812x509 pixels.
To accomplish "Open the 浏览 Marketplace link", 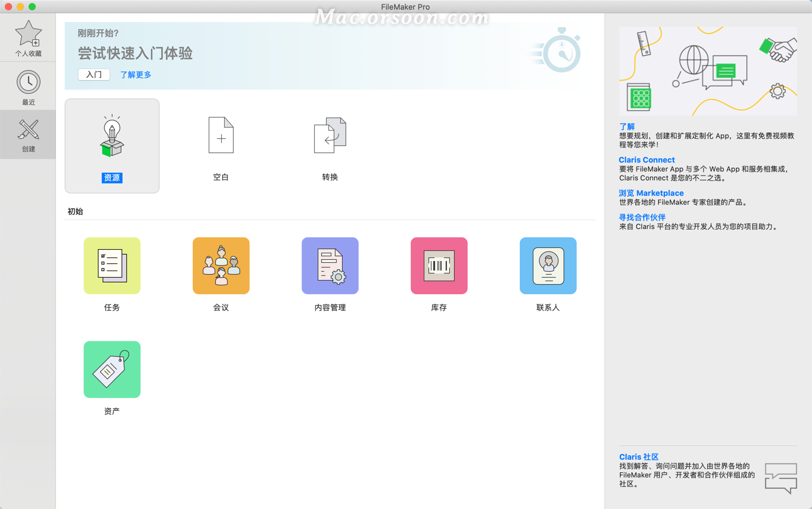I will tap(651, 193).
